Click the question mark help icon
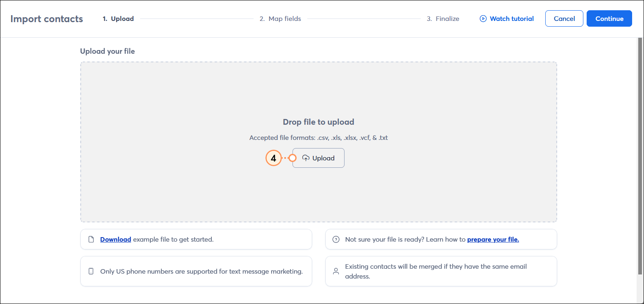 336,239
